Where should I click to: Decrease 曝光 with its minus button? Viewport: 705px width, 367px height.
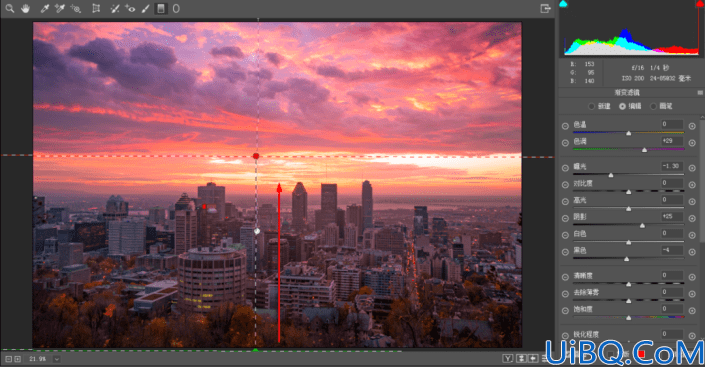tap(565, 168)
